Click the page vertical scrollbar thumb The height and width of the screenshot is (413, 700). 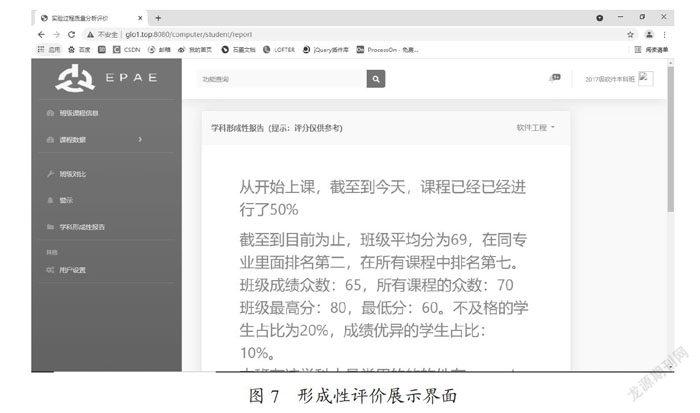[x=671, y=139]
